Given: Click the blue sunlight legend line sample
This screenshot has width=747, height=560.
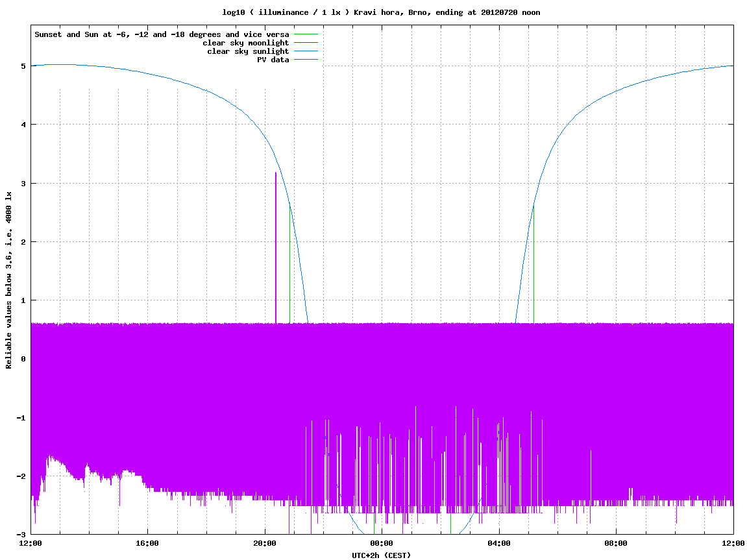Looking at the screenshot, I should 306,51.
